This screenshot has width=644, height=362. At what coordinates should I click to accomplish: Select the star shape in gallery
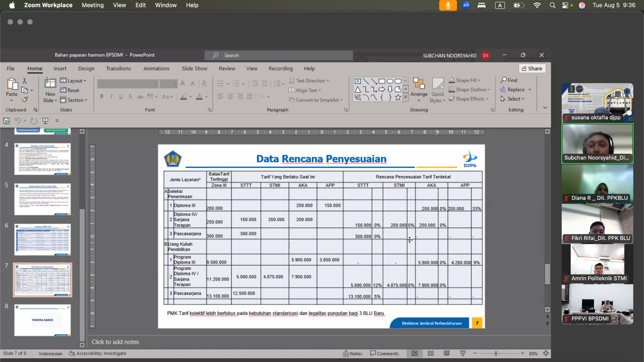click(x=398, y=98)
